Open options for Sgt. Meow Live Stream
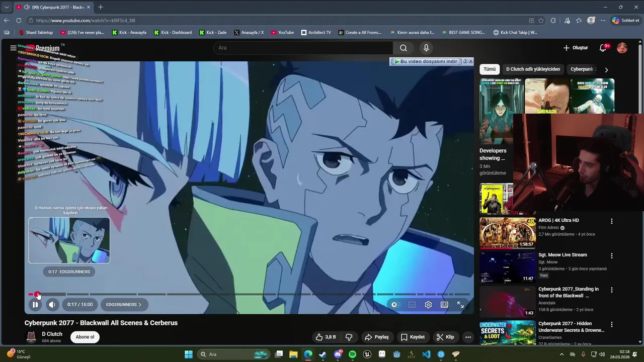Screen dimensions: 644x362 [x=612, y=256]
